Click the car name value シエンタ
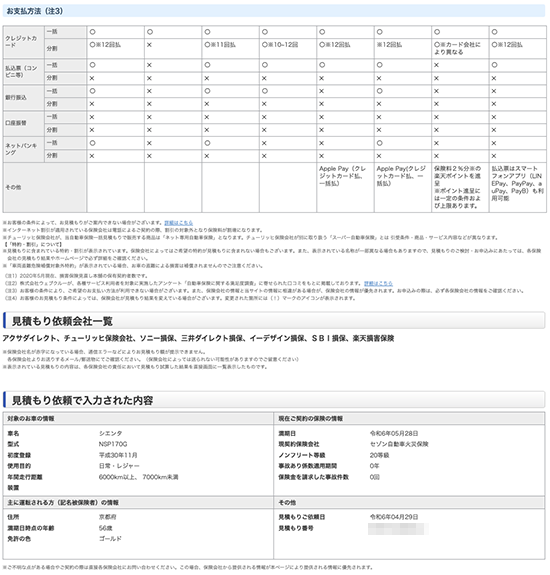The height and width of the screenshot is (575, 550). (110, 433)
